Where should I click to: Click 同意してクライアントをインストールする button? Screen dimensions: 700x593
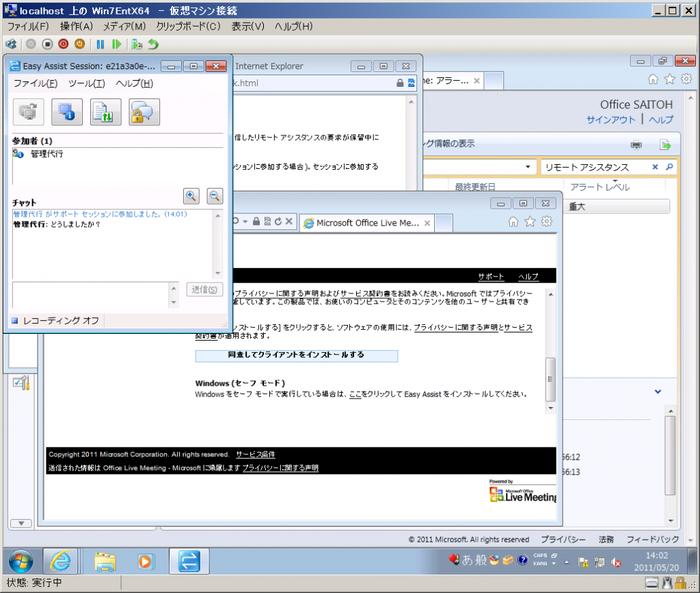click(296, 356)
